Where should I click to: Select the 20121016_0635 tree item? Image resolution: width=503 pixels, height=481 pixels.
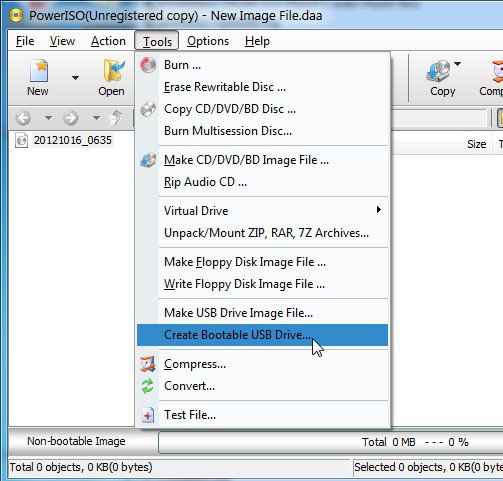coord(72,140)
